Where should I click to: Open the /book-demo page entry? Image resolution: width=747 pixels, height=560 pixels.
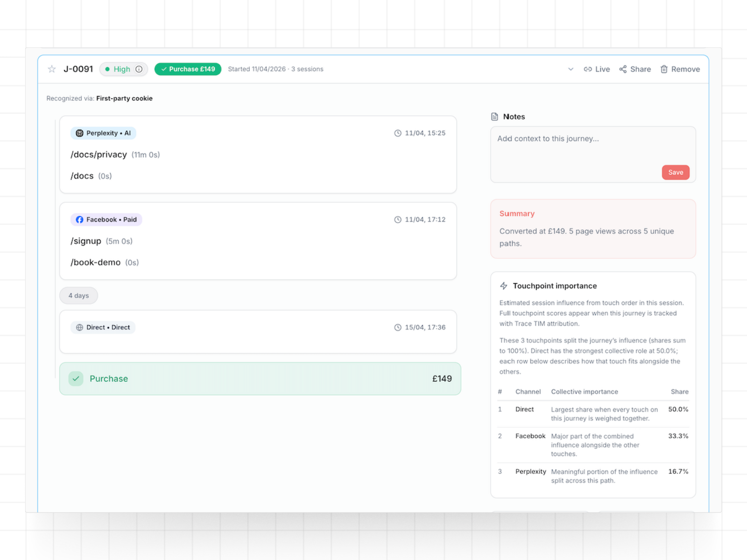coord(95,262)
